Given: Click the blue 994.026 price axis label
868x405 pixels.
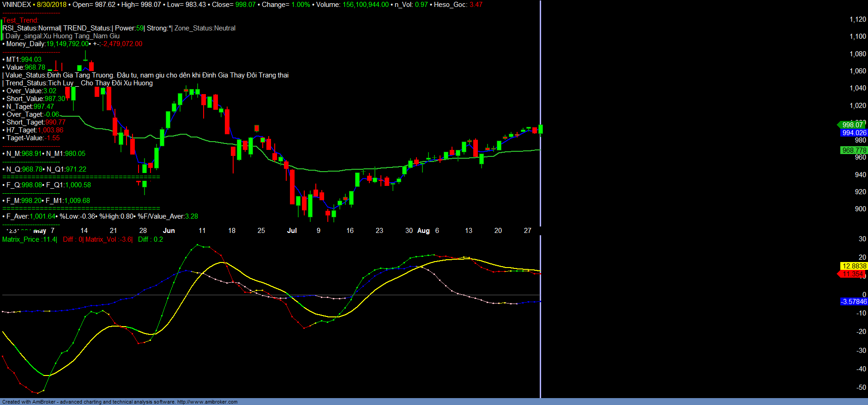Looking at the screenshot, I should coord(854,133).
